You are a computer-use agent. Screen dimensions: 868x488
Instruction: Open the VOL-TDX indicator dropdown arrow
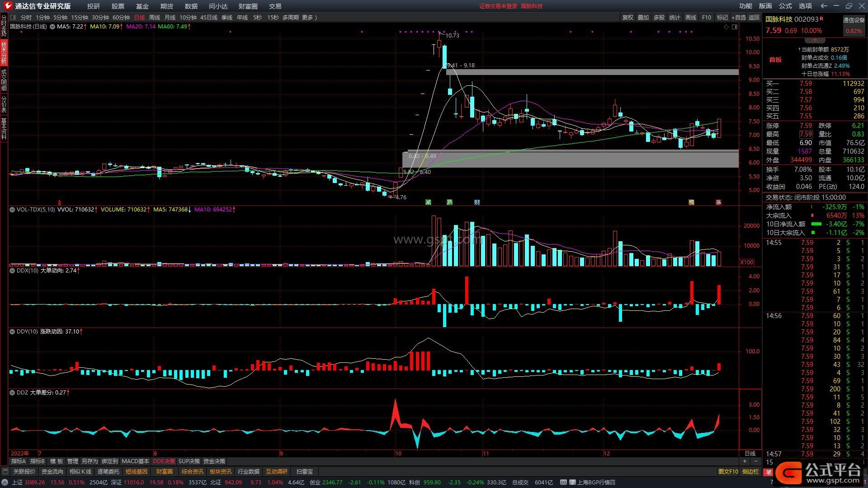tap(13, 210)
